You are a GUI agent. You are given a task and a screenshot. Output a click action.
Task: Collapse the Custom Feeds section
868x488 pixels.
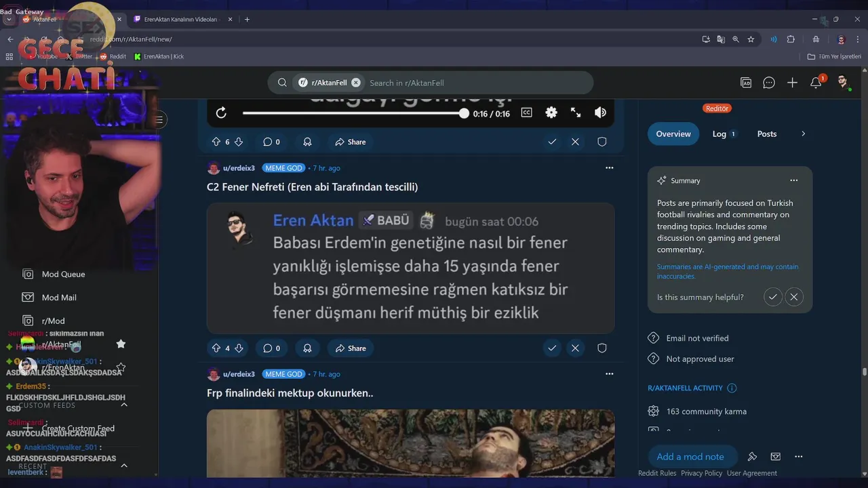click(124, 405)
